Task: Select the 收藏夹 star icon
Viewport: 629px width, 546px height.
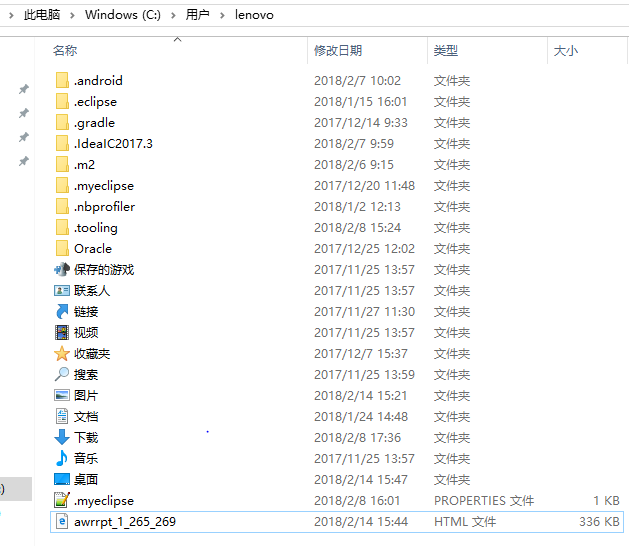Action: (62, 353)
